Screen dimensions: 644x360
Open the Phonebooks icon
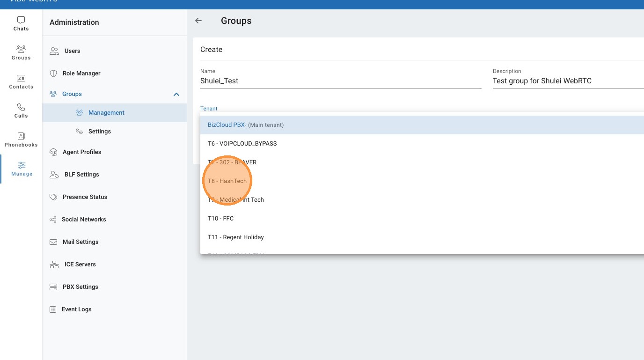[x=21, y=136]
